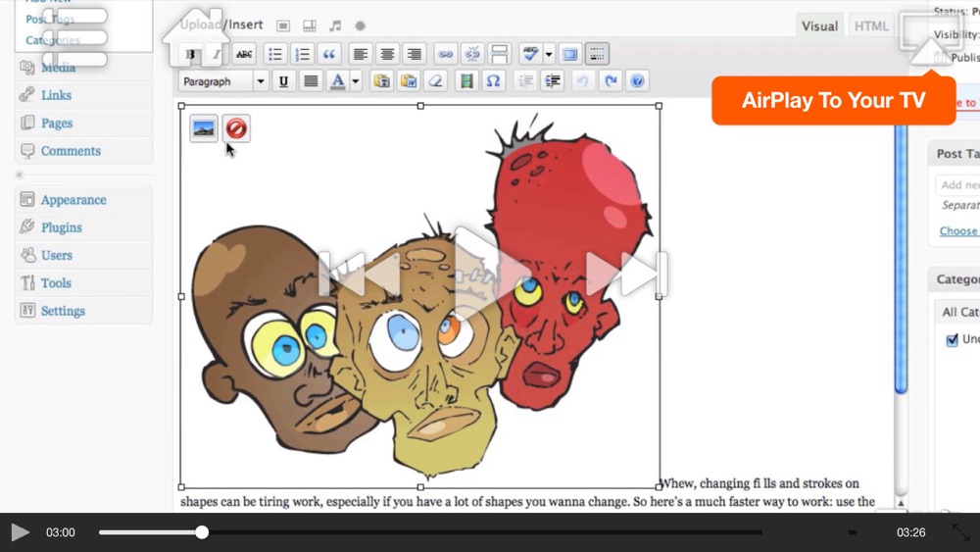Open the text color dropdown arrow
The image size is (980, 552).
pyautogui.click(x=356, y=81)
